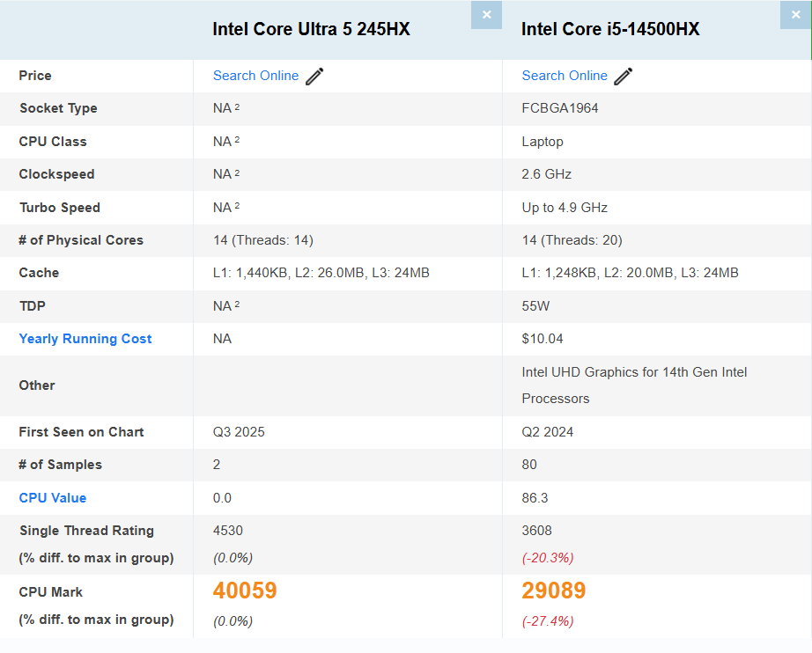
Task: Click the X icon on the Ultra 5 245HX column
Action: [486, 15]
